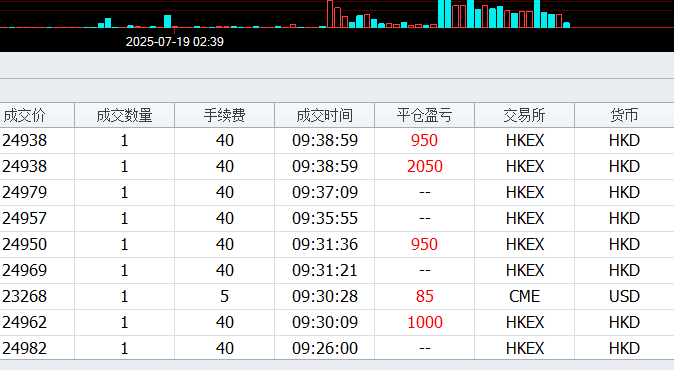Select the 85 profit value
The height and width of the screenshot is (370, 674).
coord(425,296)
